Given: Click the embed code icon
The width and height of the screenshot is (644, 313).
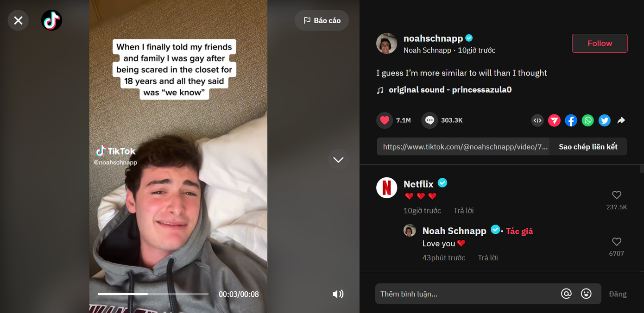Looking at the screenshot, I should coord(537,120).
